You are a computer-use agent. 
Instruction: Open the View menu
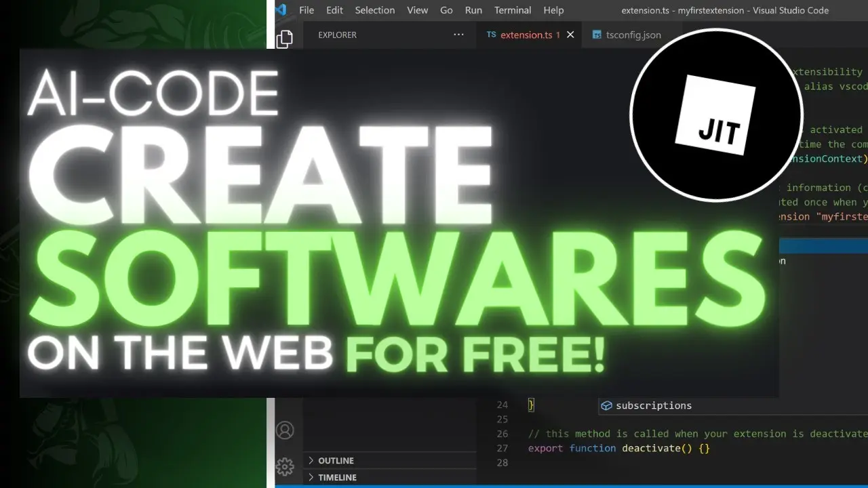(418, 10)
